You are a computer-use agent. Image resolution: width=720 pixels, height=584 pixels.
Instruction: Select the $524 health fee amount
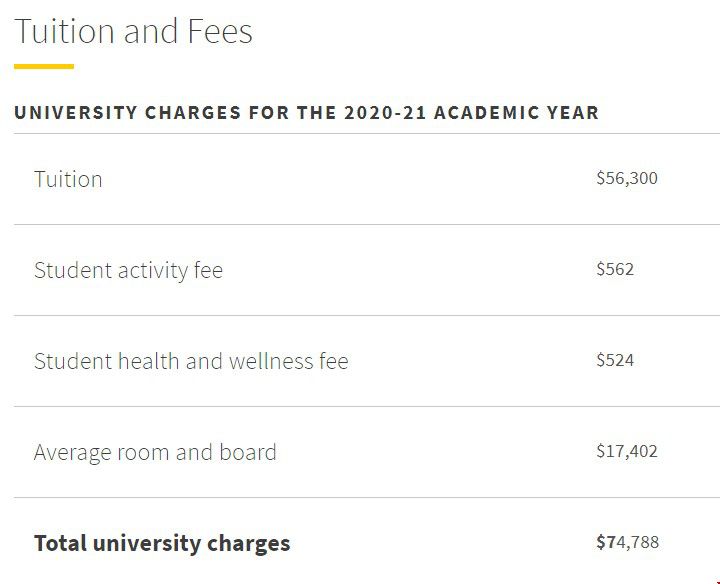pyautogui.click(x=615, y=359)
